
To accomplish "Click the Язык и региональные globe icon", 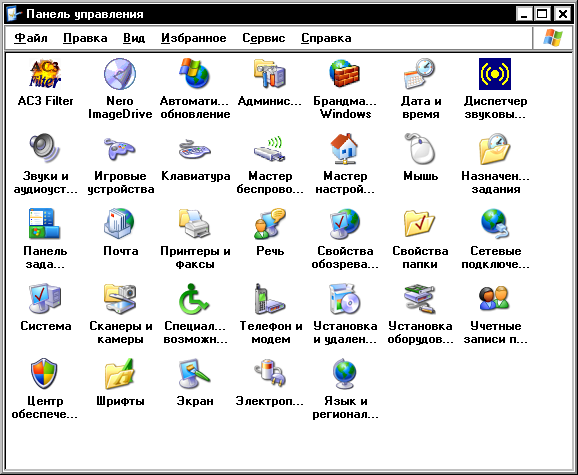I will tap(345, 374).
